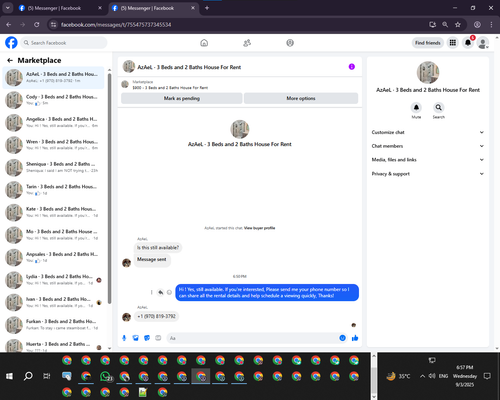Mute this chat with the bell icon
The image size is (500, 400).
[x=416, y=107]
